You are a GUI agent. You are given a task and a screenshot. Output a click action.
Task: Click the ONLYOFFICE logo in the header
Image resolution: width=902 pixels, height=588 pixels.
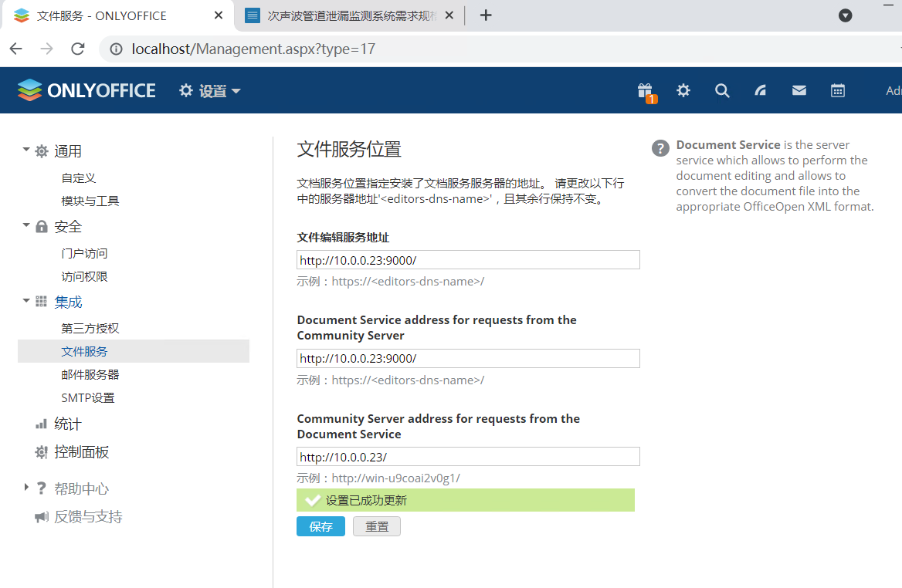[x=86, y=90]
